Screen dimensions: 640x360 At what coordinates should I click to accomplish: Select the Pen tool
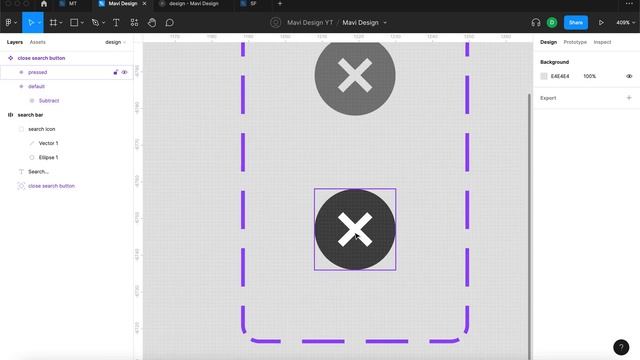click(x=95, y=22)
